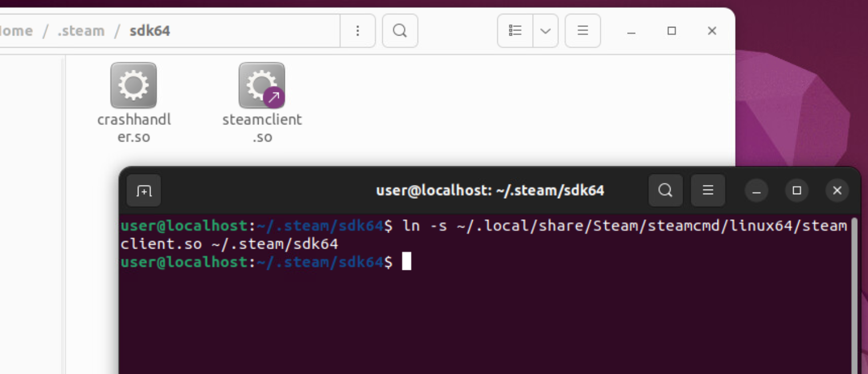Go to .steam in path bar
This screenshot has height=374, width=868.
point(81,31)
